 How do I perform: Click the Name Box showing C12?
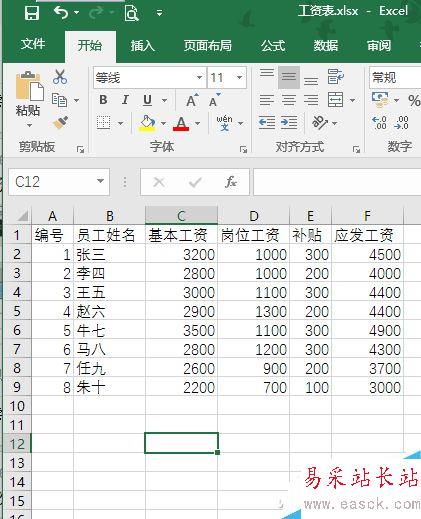(53, 182)
